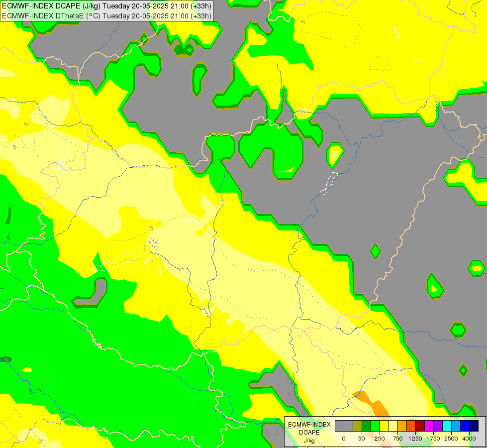The image size is (487, 448).
Task: Click the cyan legend swatch
Action: coord(447,426)
